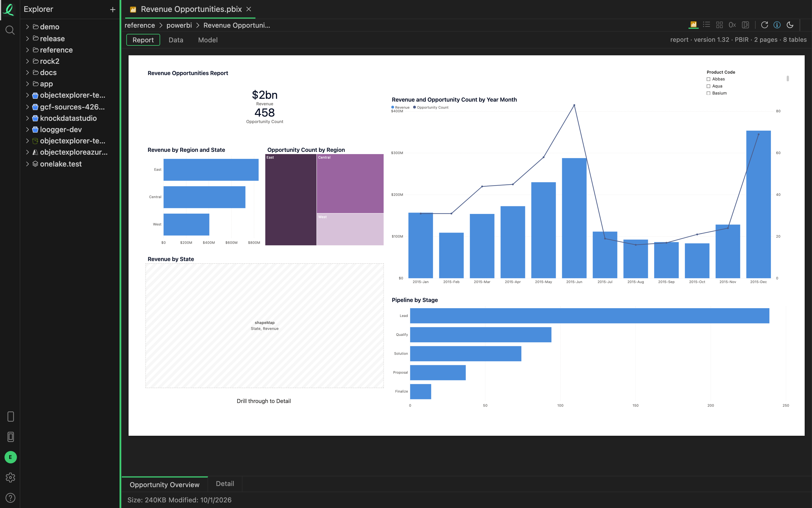Screen dimensions: 812x508
Task: Open the hex (0x) view icon
Action: point(732,25)
